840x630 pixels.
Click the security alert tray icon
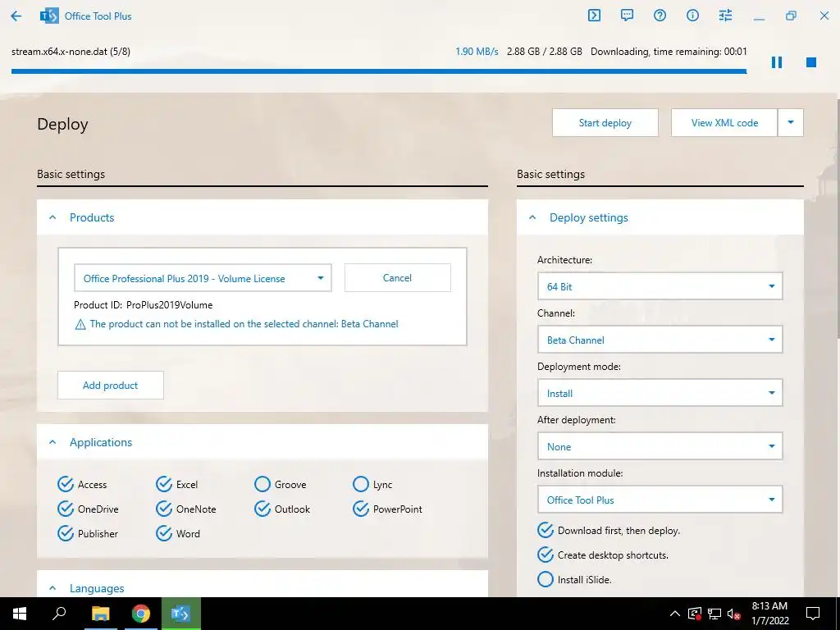[694, 614]
